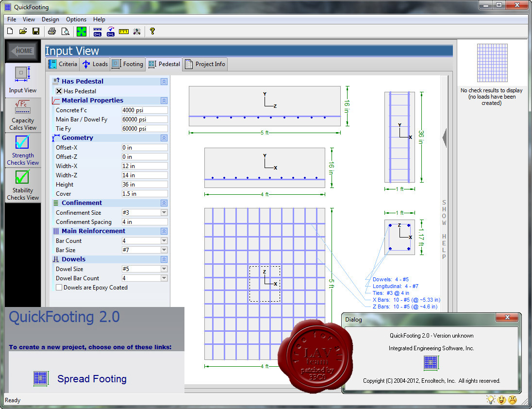Image resolution: width=532 pixels, height=409 pixels.
Task: Collapse the Geometry section
Action: pyautogui.click(x=164, y=138)
